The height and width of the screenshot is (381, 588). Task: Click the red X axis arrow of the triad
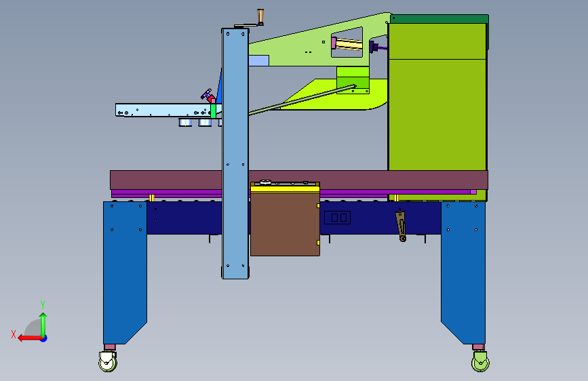(x=30, y=338)
